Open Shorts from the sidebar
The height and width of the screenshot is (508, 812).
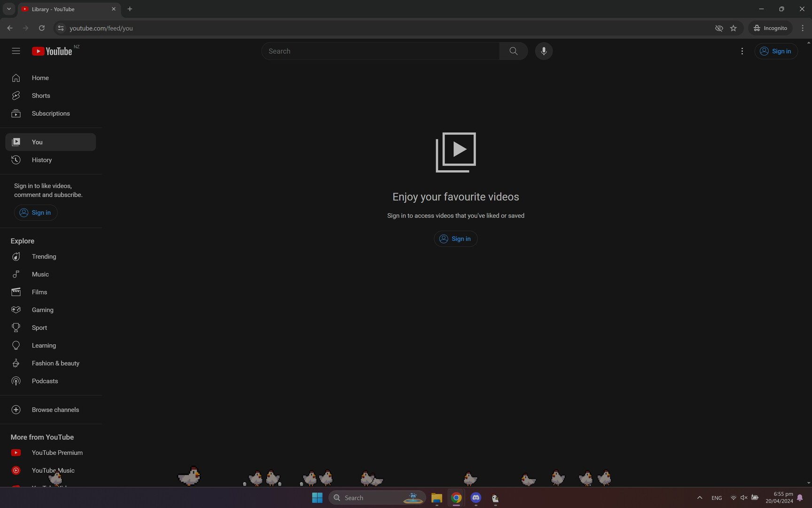coord(40,95)
